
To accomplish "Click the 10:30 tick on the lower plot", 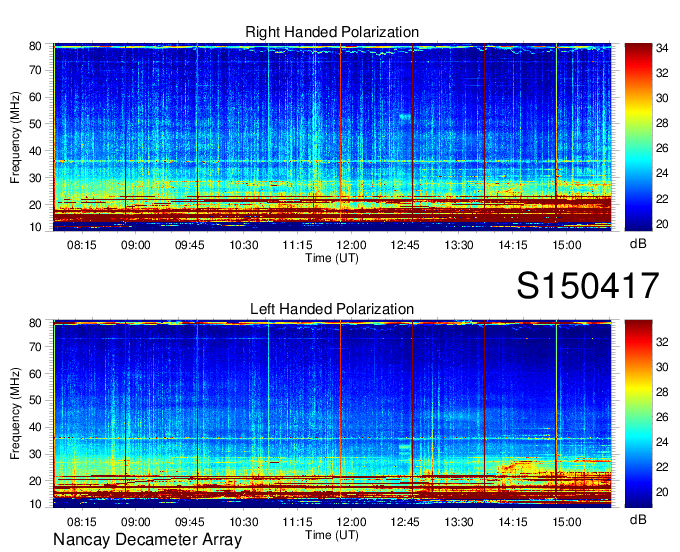I will point(244,522).
